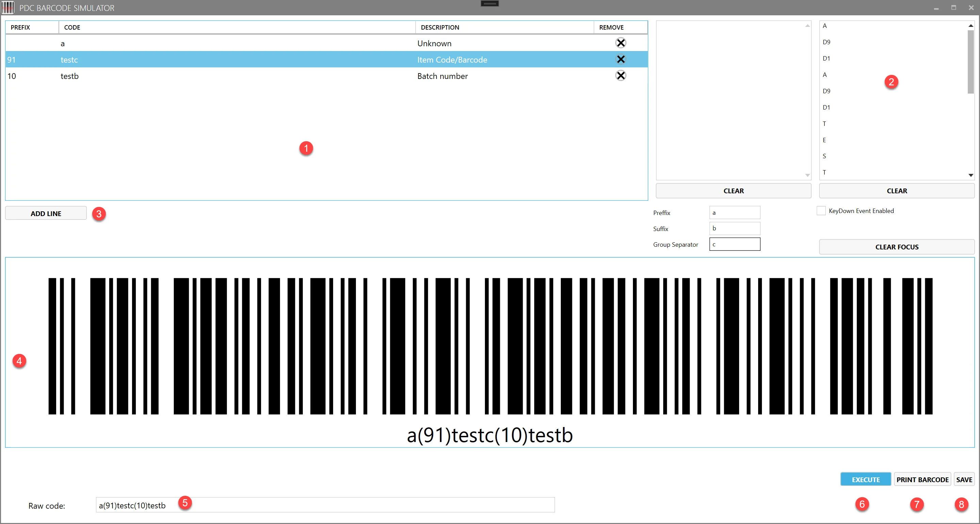980x524 pixels.
Task: Enable KeyDown Event Enabled checkbox
Action: click(822, 211)
